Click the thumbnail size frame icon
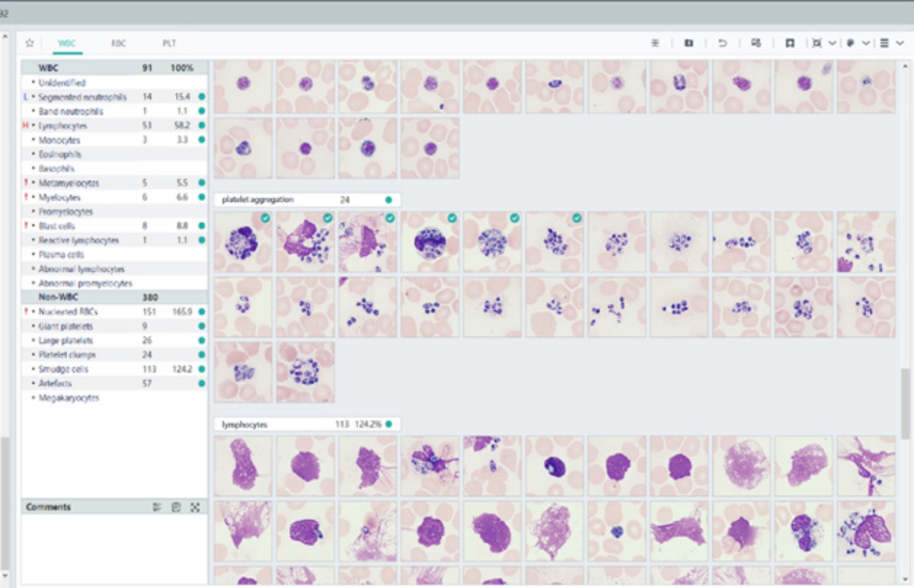914x588 pixels. (x=817, y=43)
